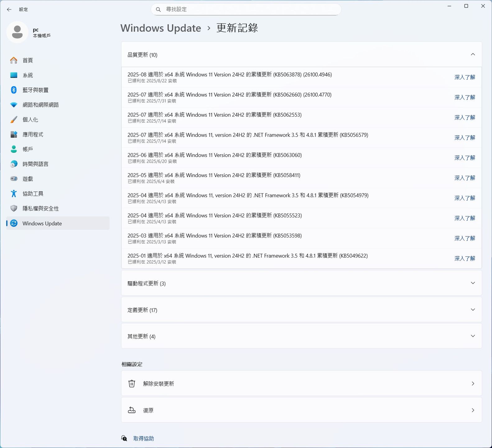The width and height of the screenshot is (492, 448).
Task: Open 時間與語言 in sidebar
Action: click(x=58, y=164)
